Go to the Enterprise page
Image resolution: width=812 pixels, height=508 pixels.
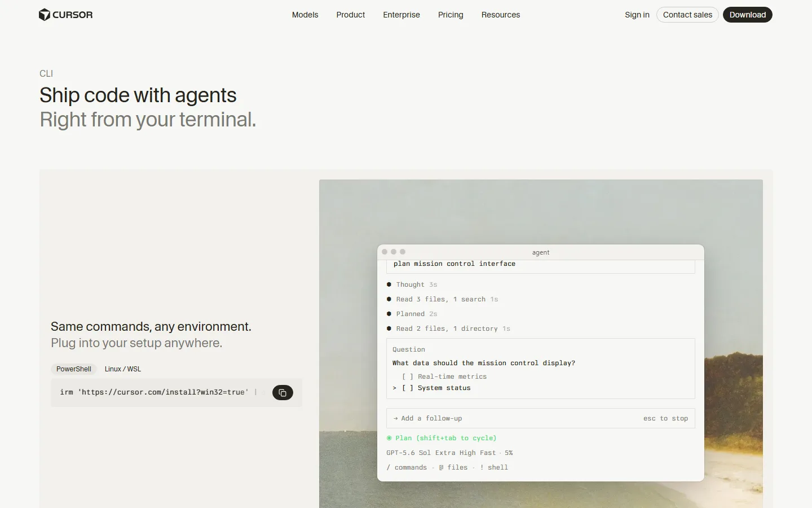(x=401, y=15)
